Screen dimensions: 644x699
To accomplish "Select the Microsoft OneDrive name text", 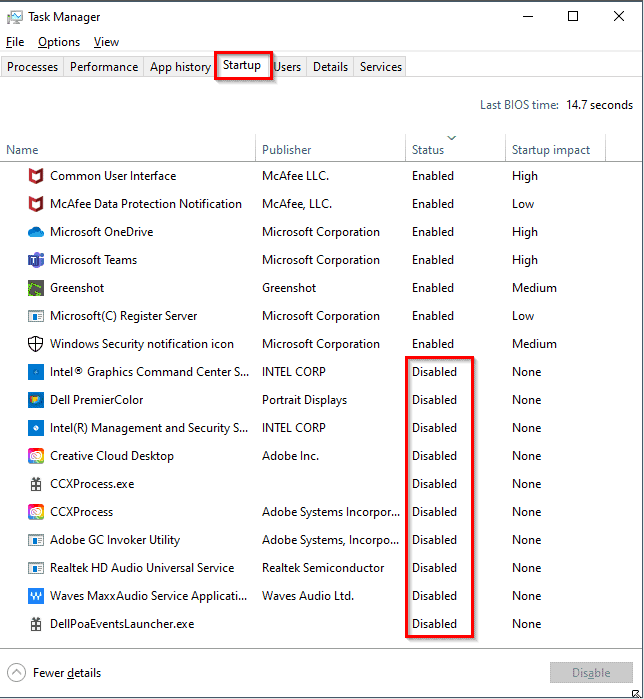I will point(102,232).
